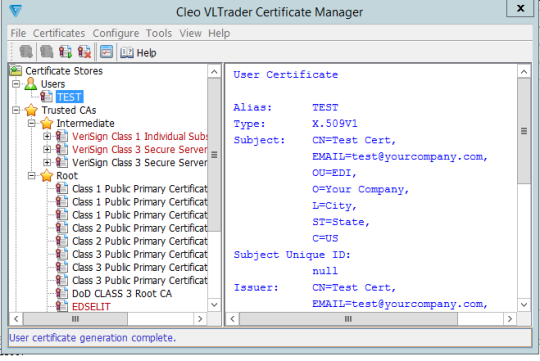540x361 pixels.
Task: Open the View menu
Action: [x=190, y=33]
